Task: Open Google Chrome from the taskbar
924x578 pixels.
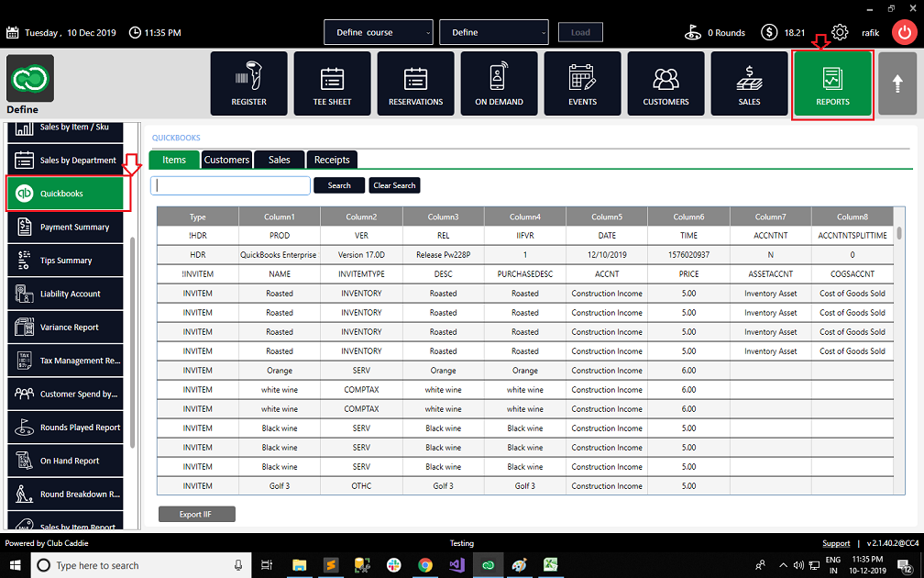Action: [x=425, y=565]
